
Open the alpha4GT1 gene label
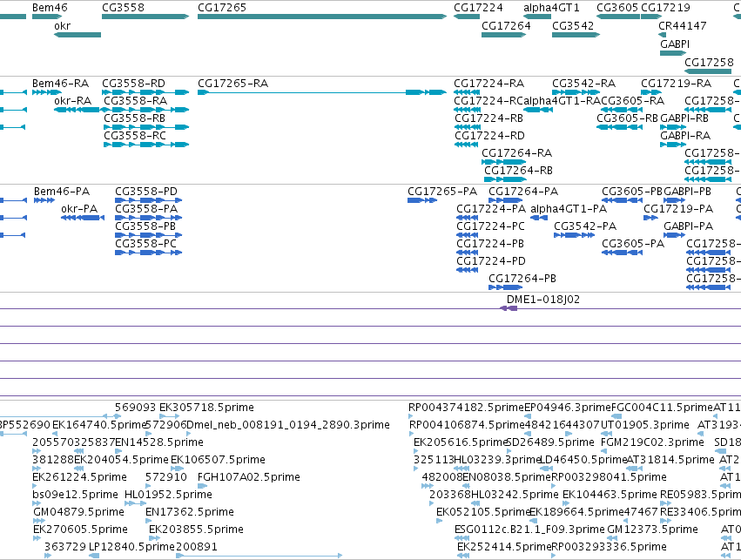(551, 8)
